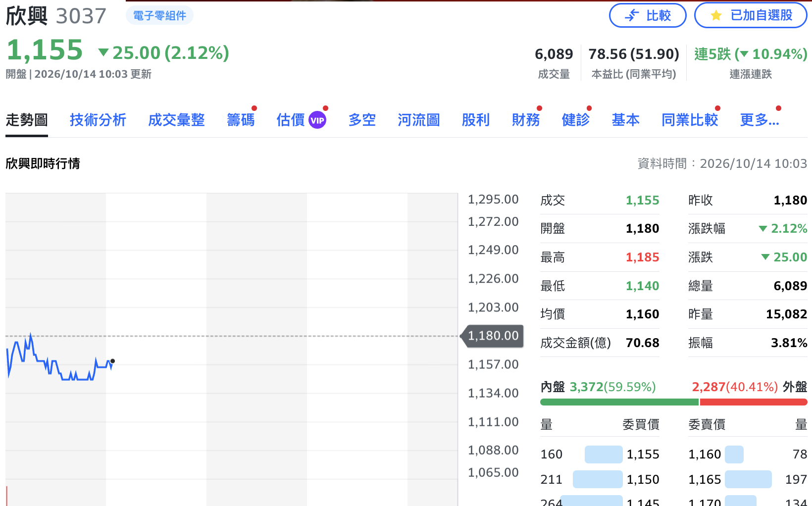Select the 多空 tab
The height and width of the screenshot is (506, 812).
tap(362, 120)
